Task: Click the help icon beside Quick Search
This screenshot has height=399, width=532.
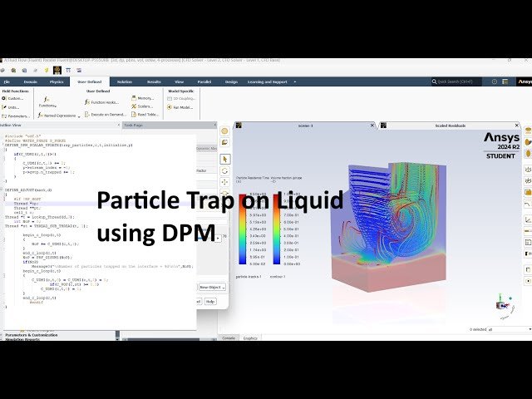Action: click(x=495, y=81)
